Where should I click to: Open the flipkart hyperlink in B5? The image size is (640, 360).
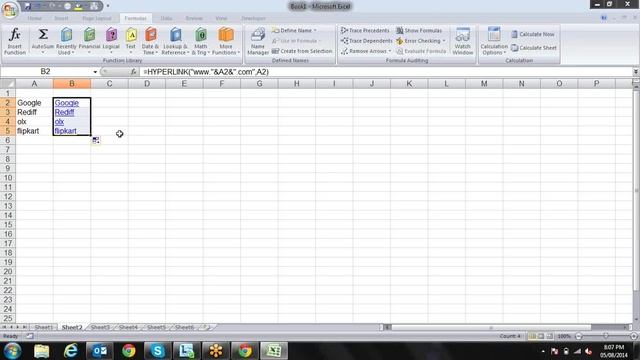65,131
